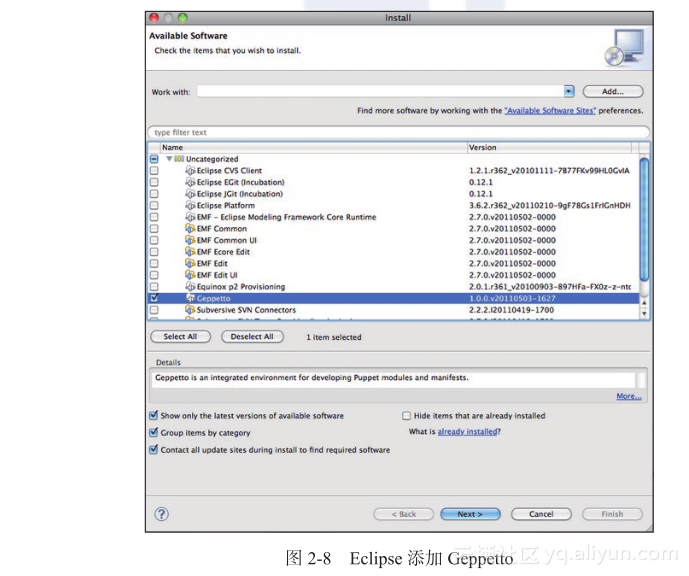The width and height of the screenshot is (689, 576).
Task: Click the Eclipse CVS Client feature icon
Action: pyautogui.click(x=190, y=170)
